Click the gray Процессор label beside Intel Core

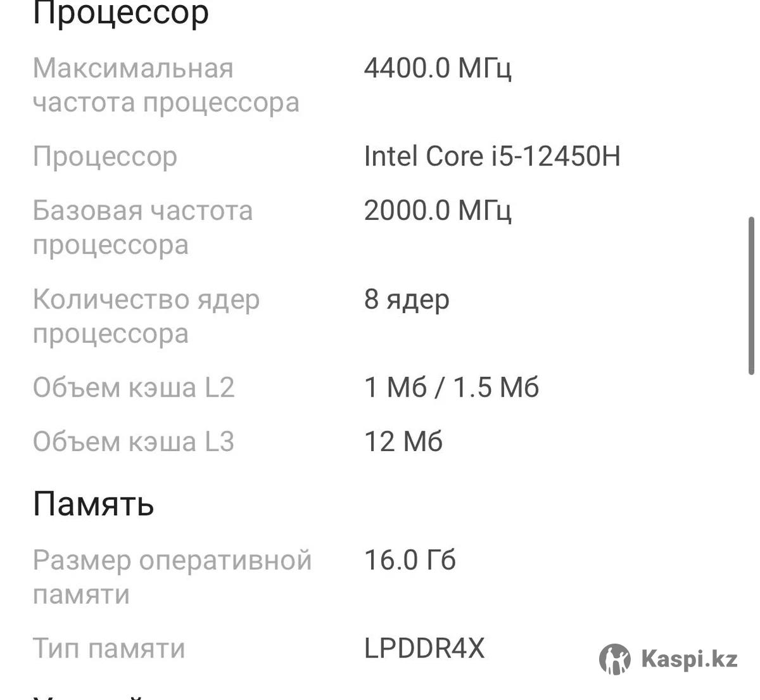click(104, 156)
